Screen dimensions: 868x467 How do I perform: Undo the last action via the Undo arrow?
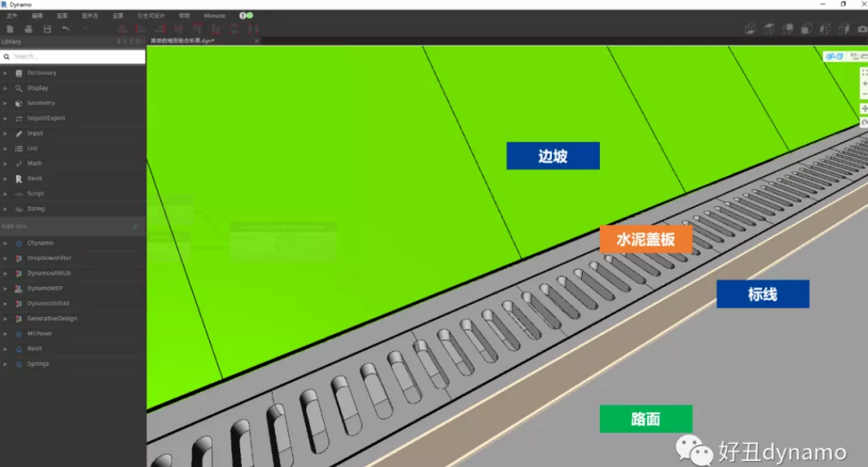coord(66,29)
